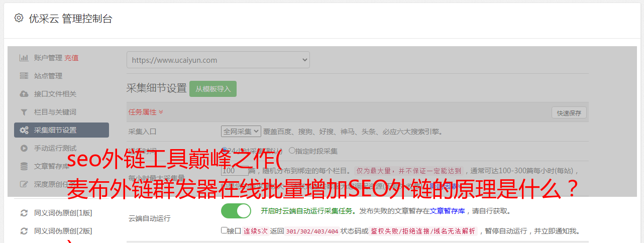Click the green 从模板导入 button
644x243 pixels.
pyautogui.click(x=213, y=89)
